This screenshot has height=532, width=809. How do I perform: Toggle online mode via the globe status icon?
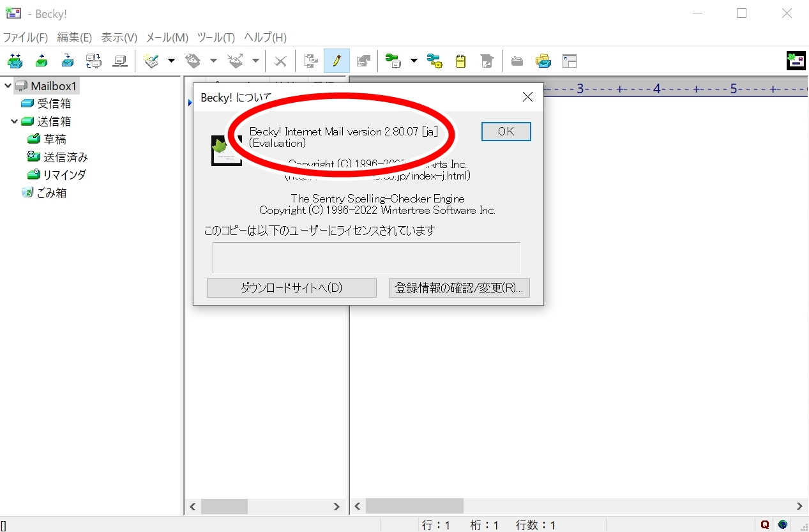[x=782, y=524]
